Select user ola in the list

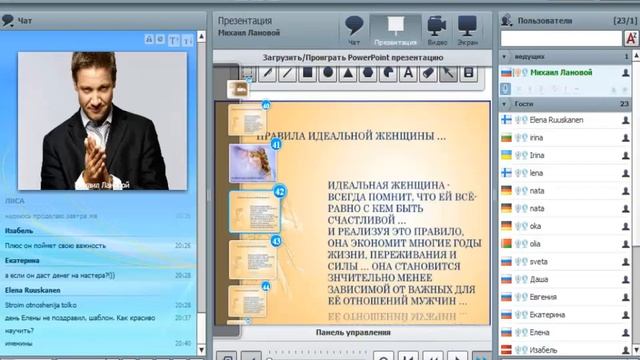tap(565, 244)
